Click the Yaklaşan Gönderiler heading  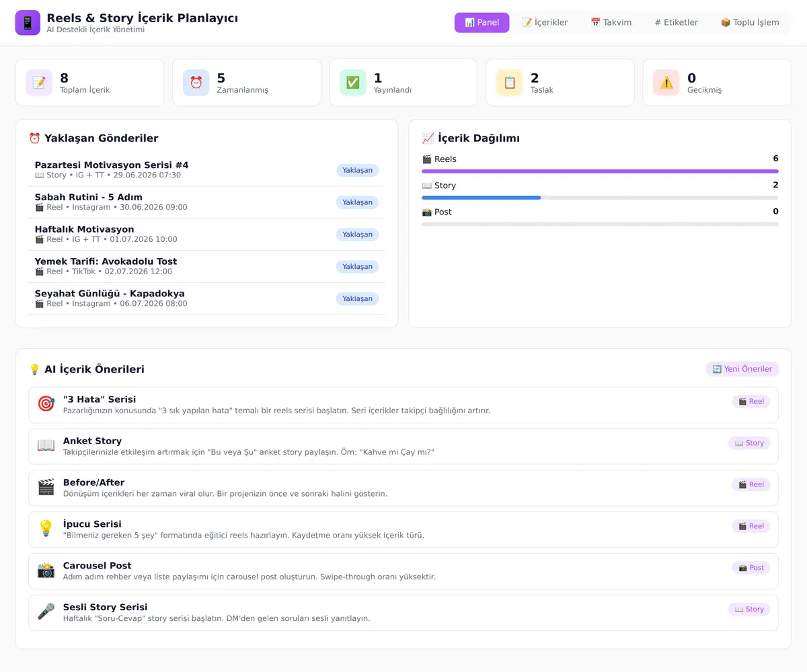click(x=93, y=138)
